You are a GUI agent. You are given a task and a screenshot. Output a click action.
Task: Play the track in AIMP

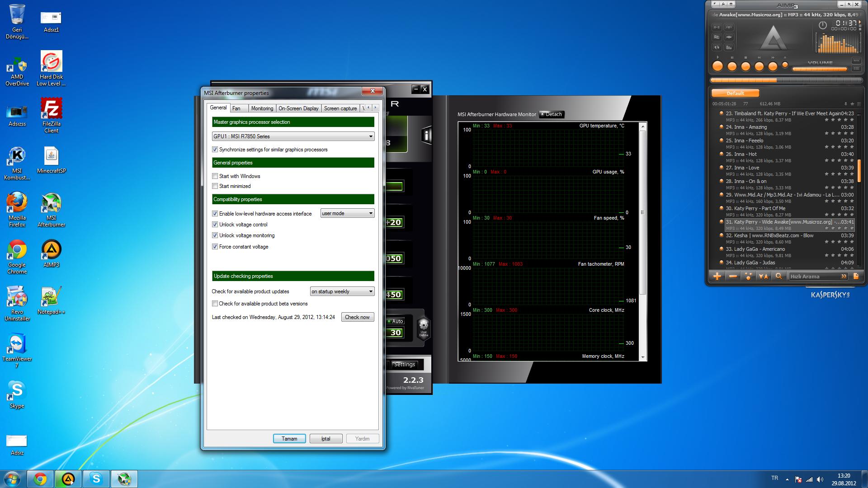coord(717,66)
